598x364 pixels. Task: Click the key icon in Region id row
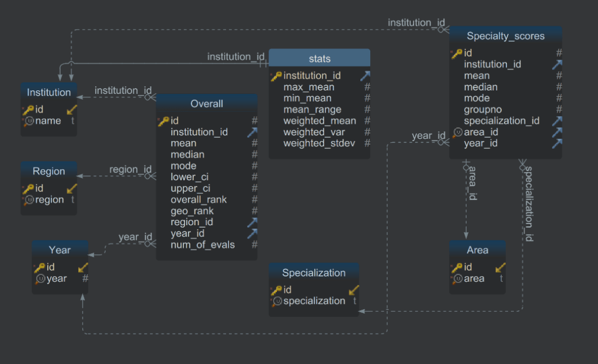(x=27, y=188)
